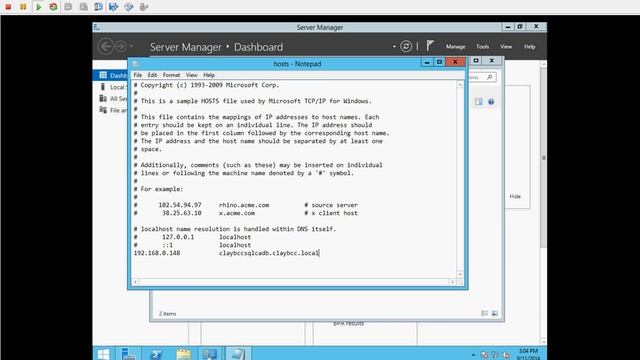This screenshot has width=640, height=360.
Task: Select All Servers in sidebar
Action: click(x=110, y=98)
